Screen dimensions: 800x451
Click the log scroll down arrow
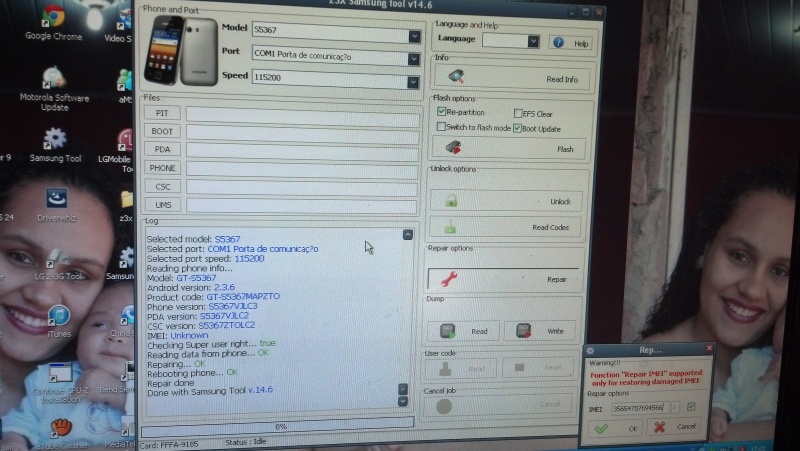pos(403,401)
